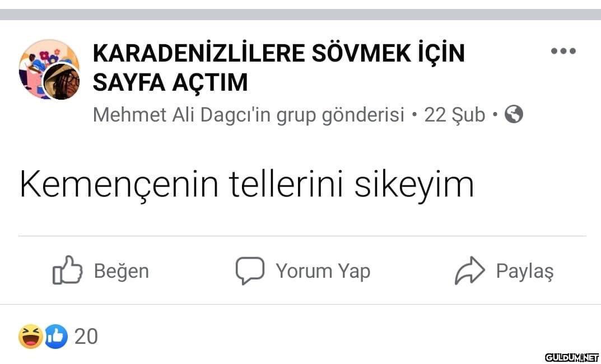This screenshot has width=601, height=364.
Task: Click the blue Like reaction icon
Action: tap(56, 337)
